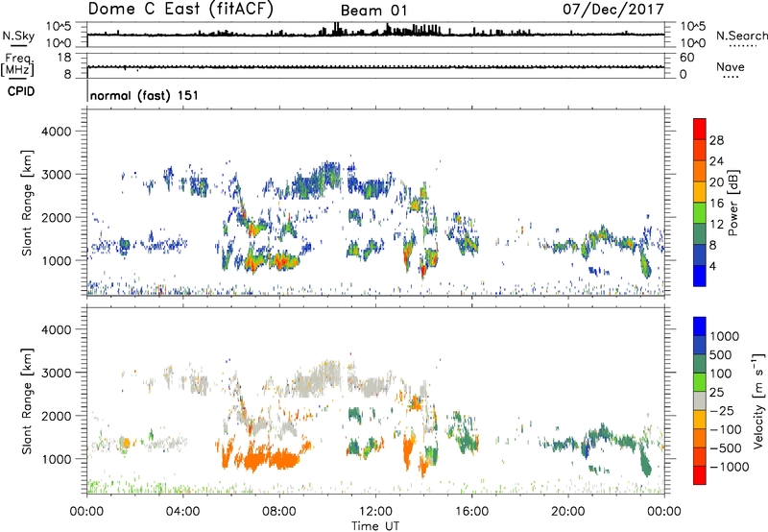
Task: Click the '2000' tick in the power panel
Action: click(56, 217)
